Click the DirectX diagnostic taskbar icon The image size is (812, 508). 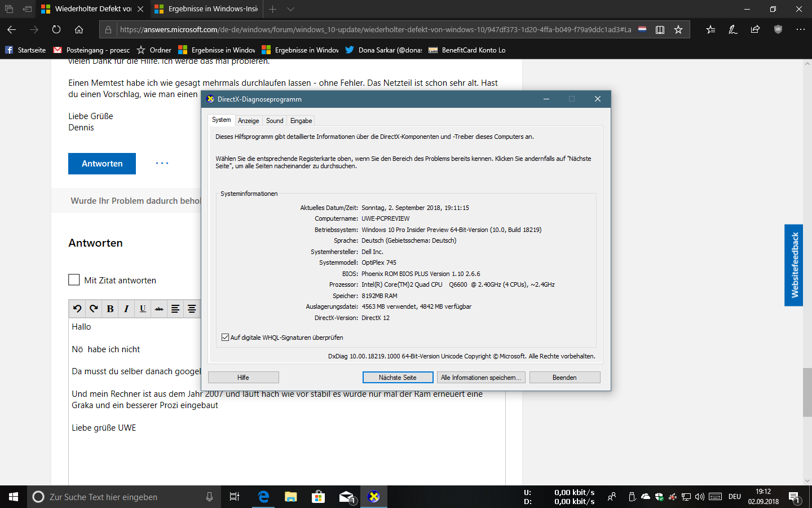[374, 497]
